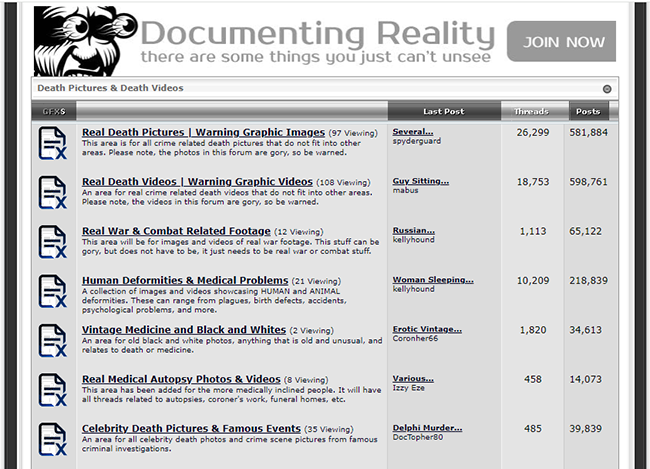650x469 pixels.
Task: Click username Izzy Eze
Action: click(409, 388)
